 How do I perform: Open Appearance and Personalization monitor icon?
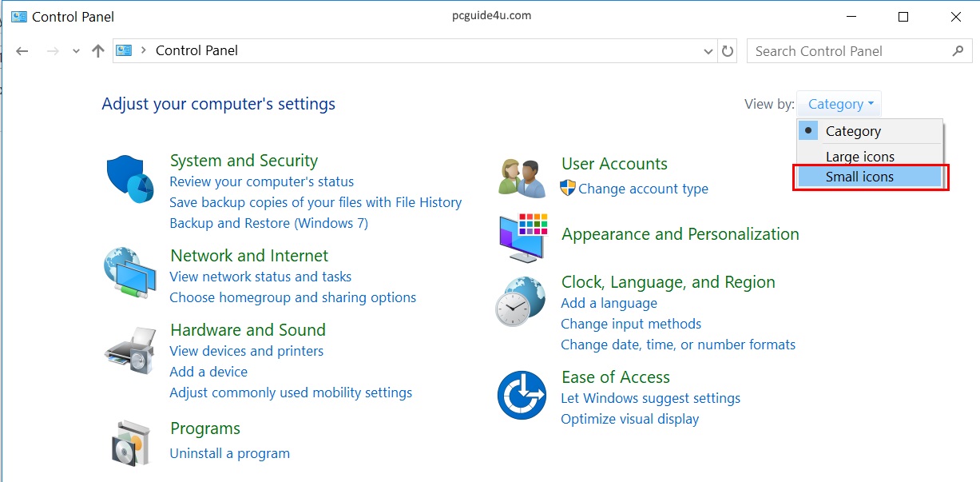pyautogui.click(x=523, y=237)
